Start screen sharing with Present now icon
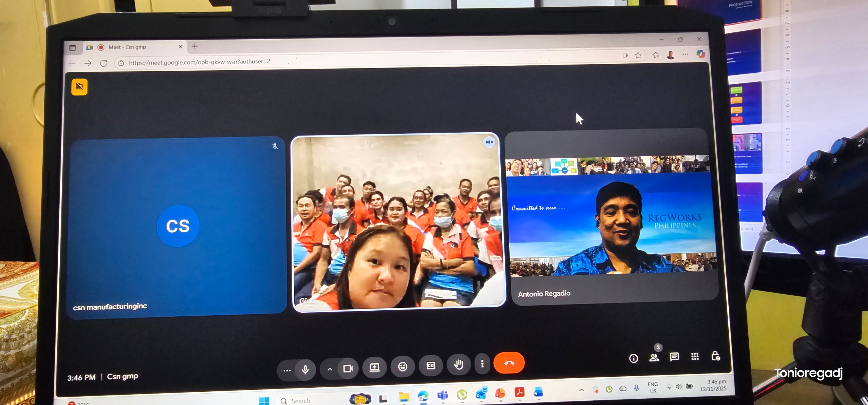Viewport: 868px width, 405px height. click(x=374, y=367)
